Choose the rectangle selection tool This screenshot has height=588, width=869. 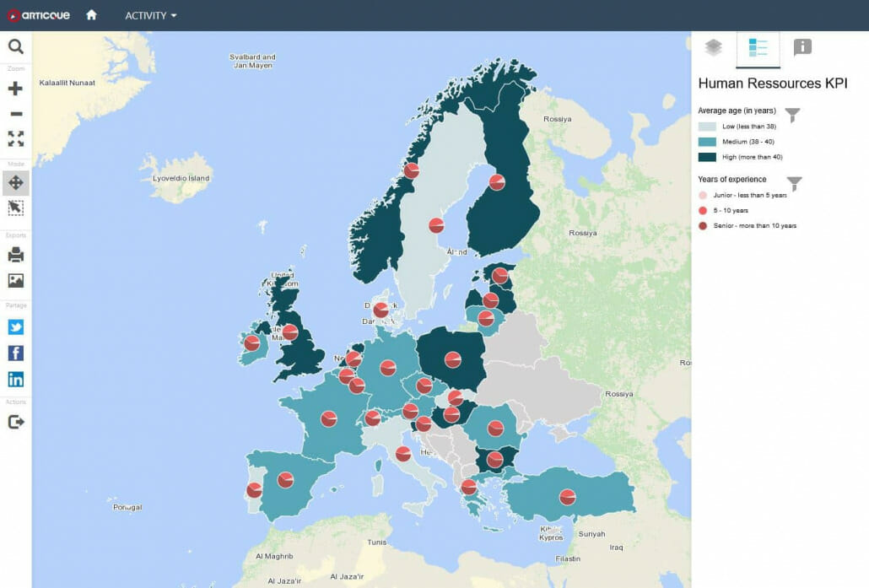pyautogui.click(x=15, y=208)
